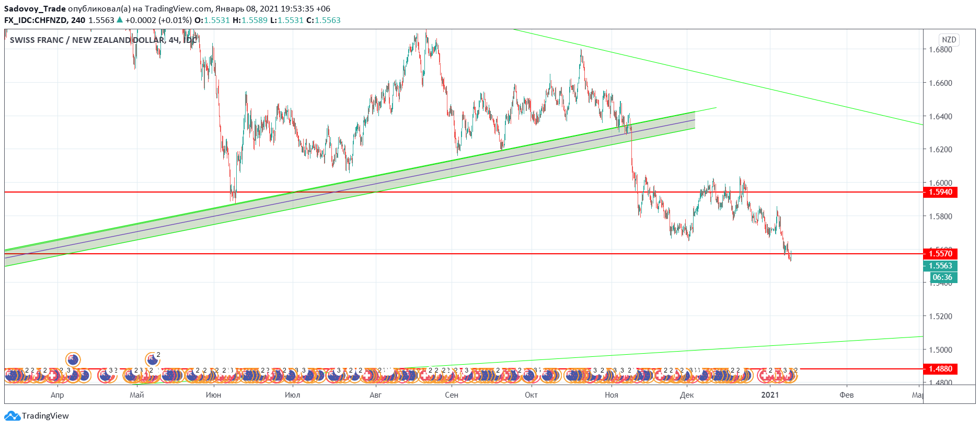
Task: Click the TradingView cloud logo icon
Action: click(x=12, y=416)
